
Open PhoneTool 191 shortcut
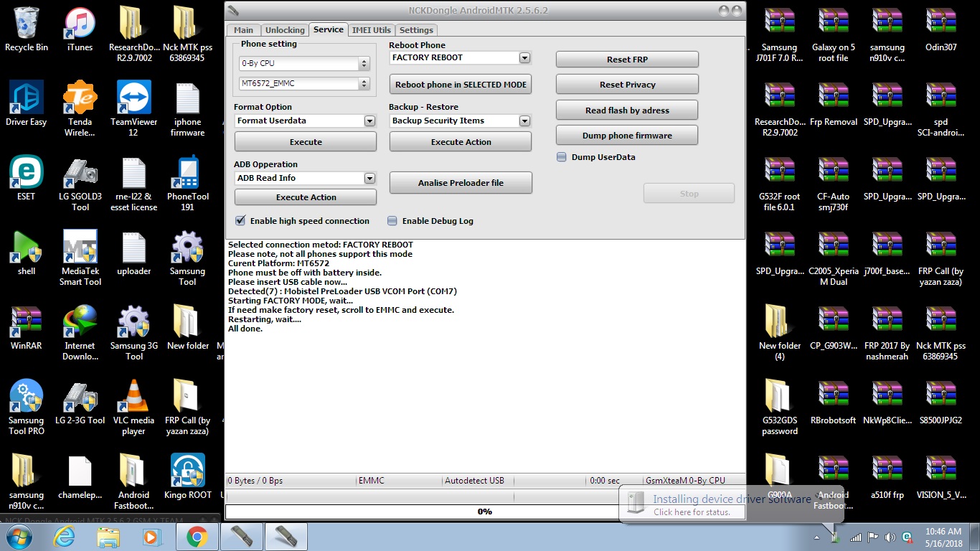coord(187,184)
